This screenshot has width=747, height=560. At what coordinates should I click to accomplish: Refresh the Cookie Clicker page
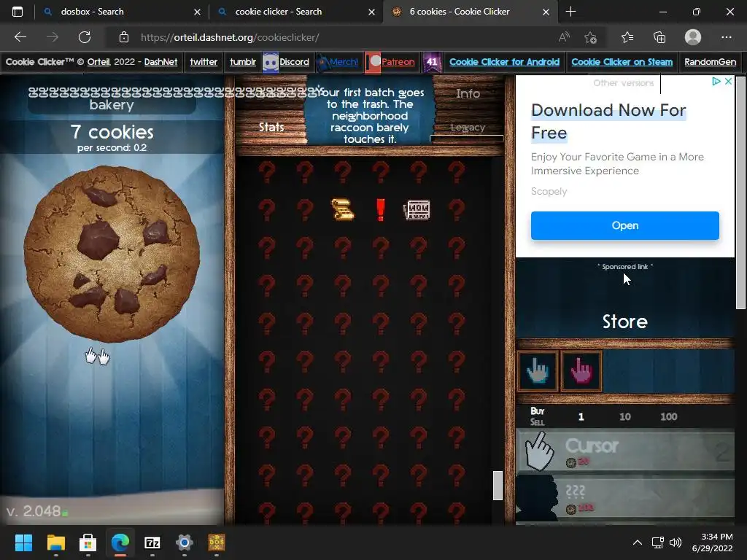coord(85,37)
